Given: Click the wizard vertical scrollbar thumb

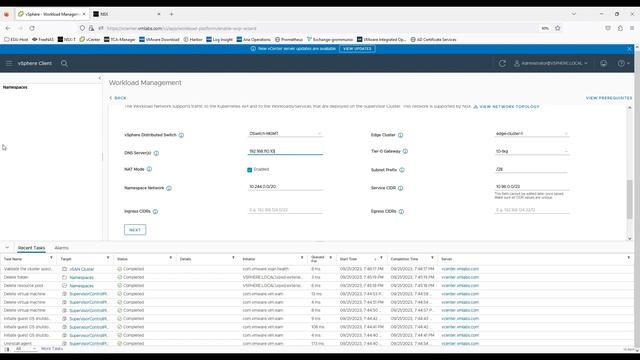Looking at the screenshot, I should pyautogui.click(x=629, y=199).
